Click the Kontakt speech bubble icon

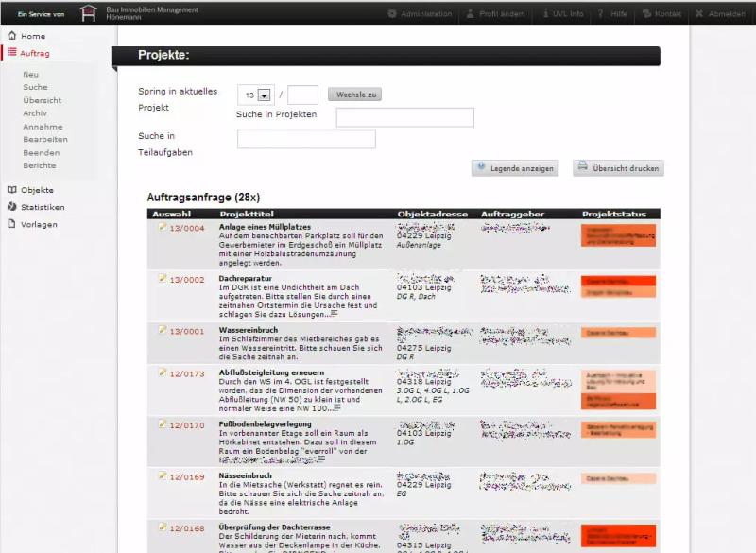(647, 13)
